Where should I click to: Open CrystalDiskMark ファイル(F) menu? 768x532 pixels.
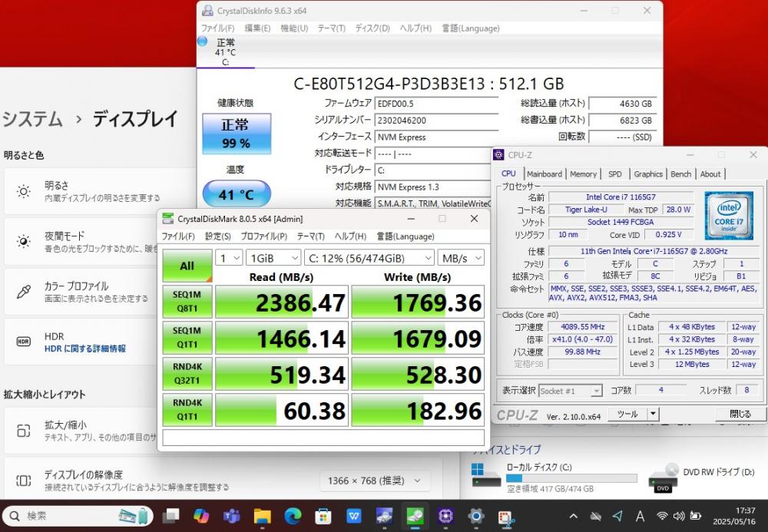tap(178, 236)
